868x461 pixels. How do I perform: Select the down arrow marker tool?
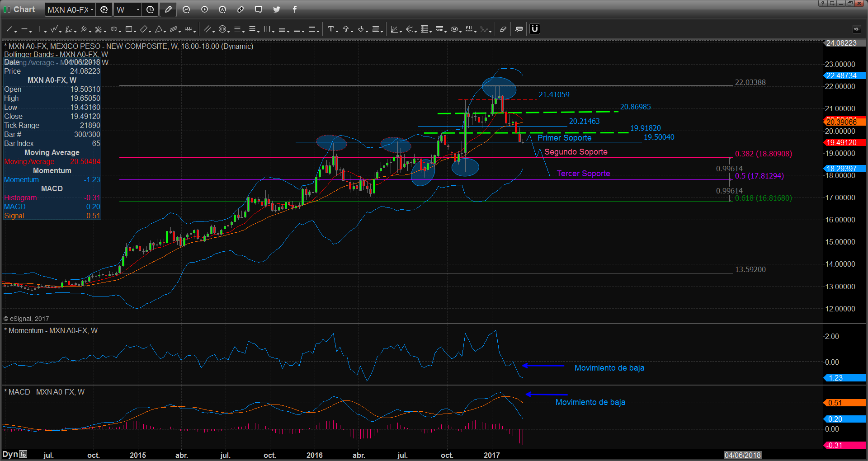(x=361, y=29)
